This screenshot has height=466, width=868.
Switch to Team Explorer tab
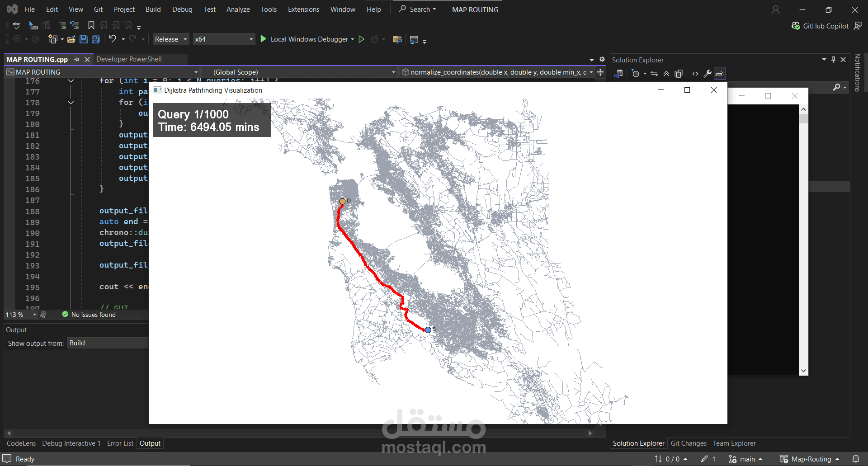(734, 443)
